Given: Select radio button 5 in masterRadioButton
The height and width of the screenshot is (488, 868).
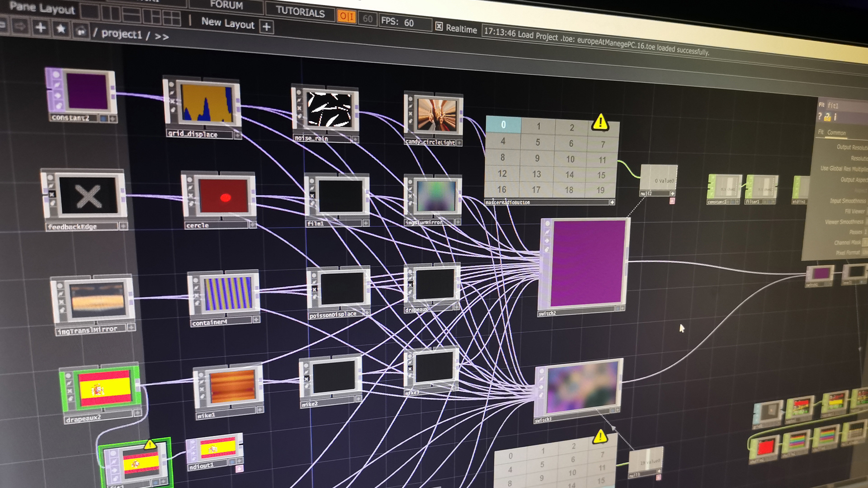Looking at the screenshot, I should [x=538, y=142].
